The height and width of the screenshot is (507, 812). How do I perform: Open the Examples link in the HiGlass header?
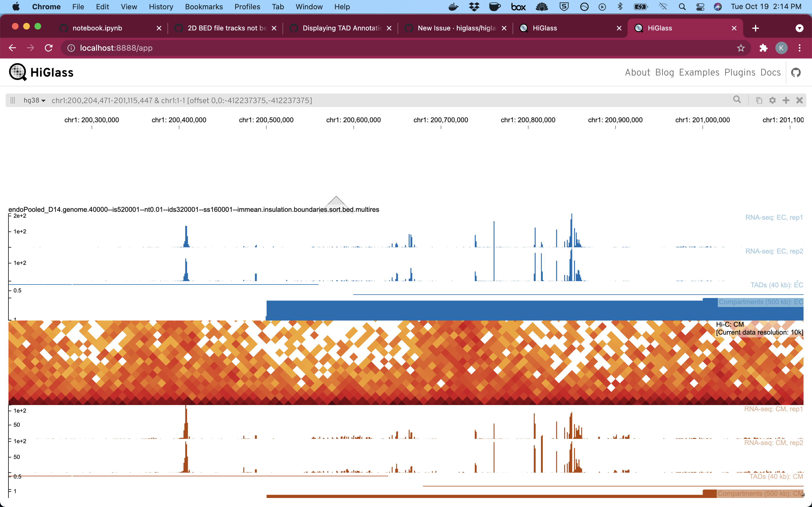(699, 72)
